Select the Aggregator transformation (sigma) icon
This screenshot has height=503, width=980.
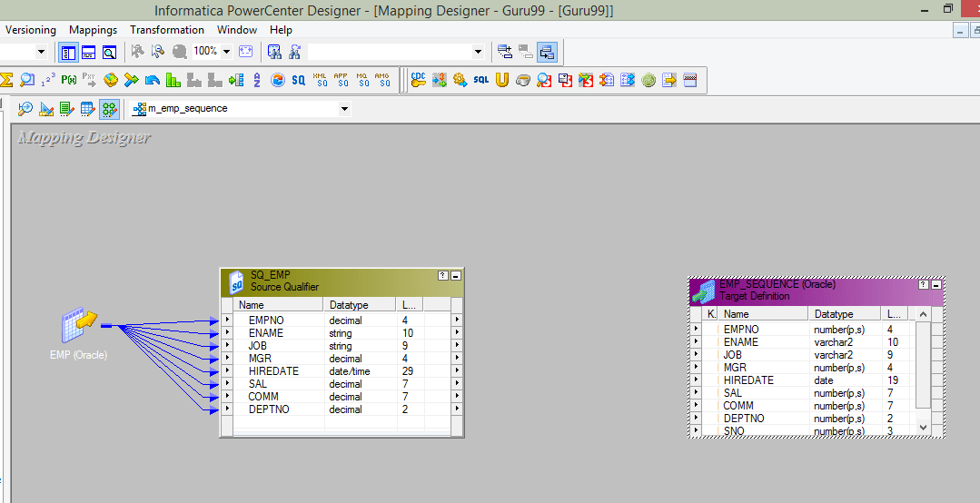(5, 80)
